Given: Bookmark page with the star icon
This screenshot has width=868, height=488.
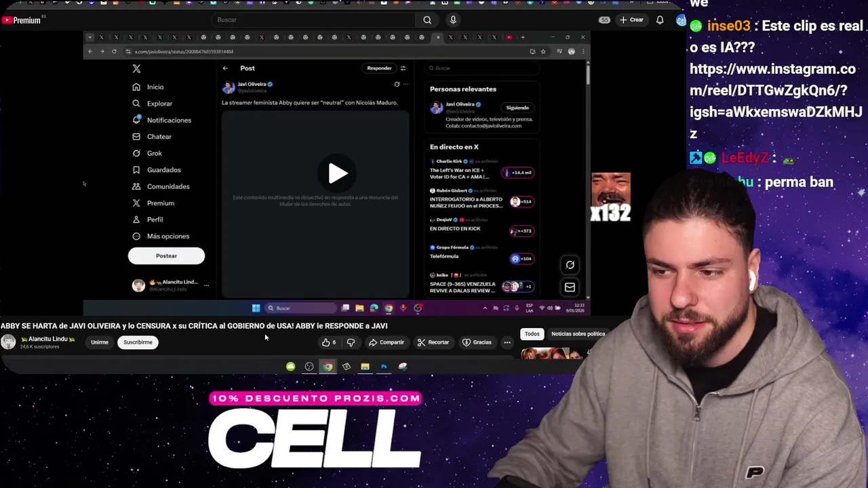Looking at the screenshot, I should pos(543,52).
